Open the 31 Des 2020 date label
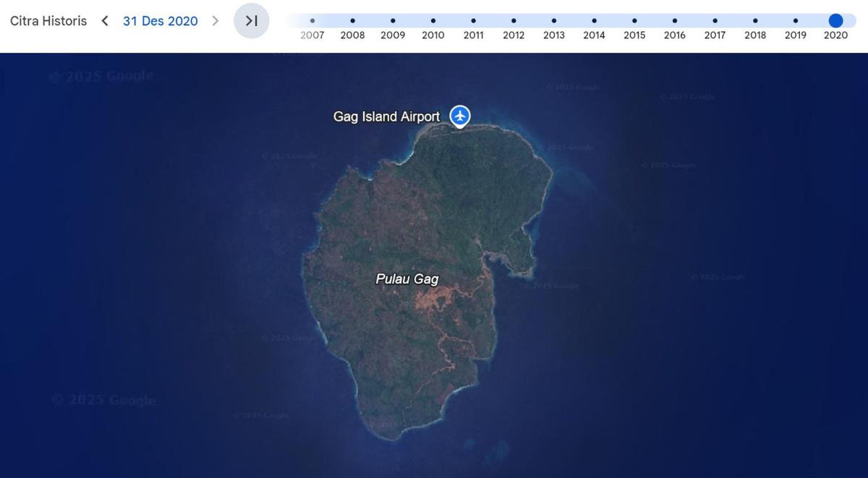868x478 pixels. (x=160, y=21)
